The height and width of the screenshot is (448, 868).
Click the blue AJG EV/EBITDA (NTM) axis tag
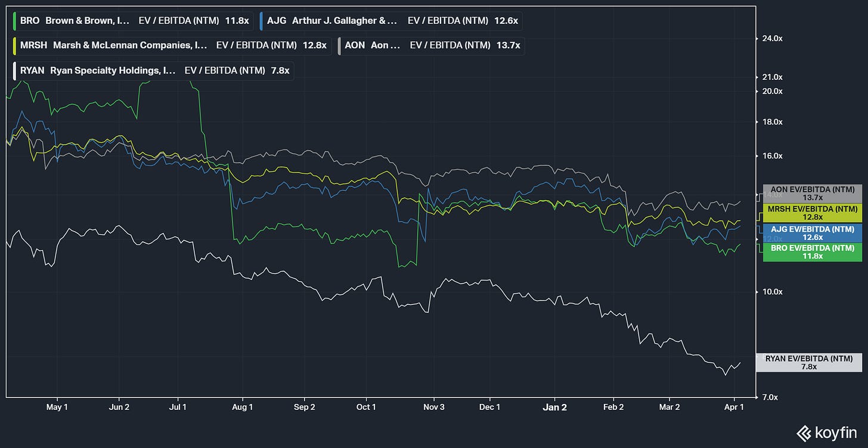812,233
